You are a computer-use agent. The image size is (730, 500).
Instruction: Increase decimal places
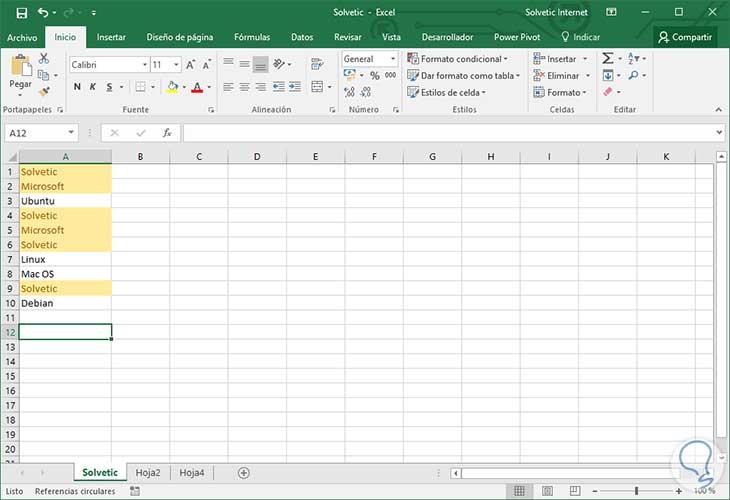click(x=349, y=92)
